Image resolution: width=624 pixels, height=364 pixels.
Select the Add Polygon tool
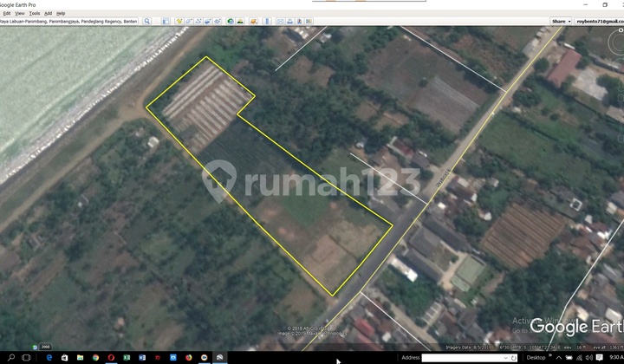point(190,21)
